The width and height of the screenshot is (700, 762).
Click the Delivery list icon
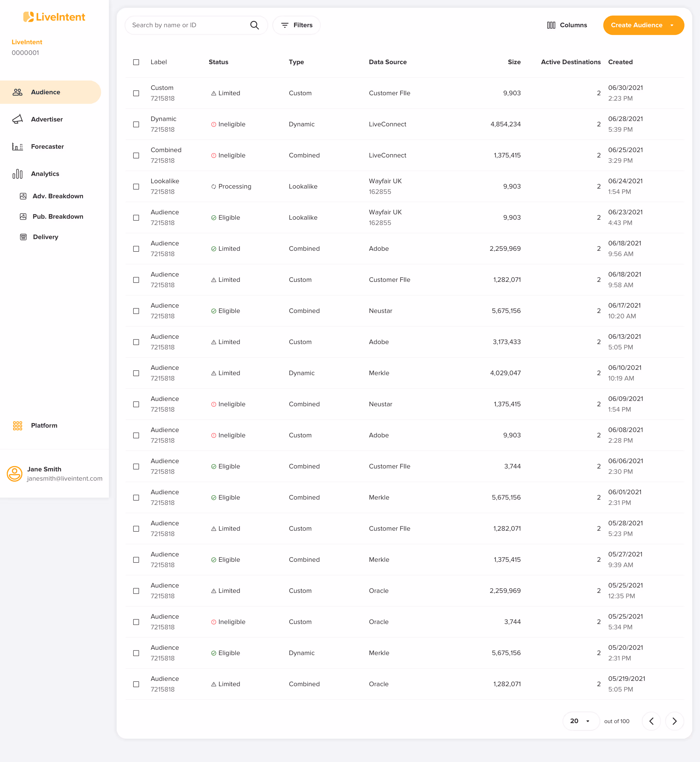pyautogui.click(x=23, y=237)
